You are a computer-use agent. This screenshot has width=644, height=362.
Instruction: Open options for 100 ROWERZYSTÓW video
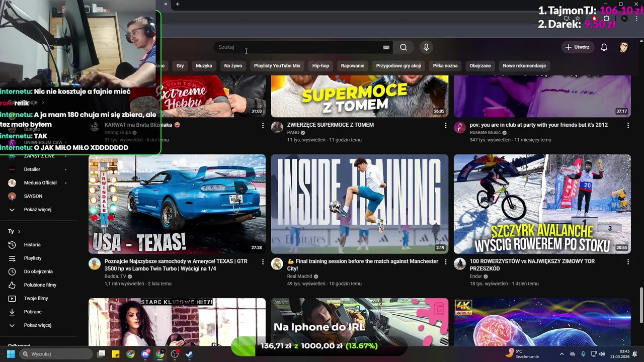pyautogui.click(x=628, y=262)
